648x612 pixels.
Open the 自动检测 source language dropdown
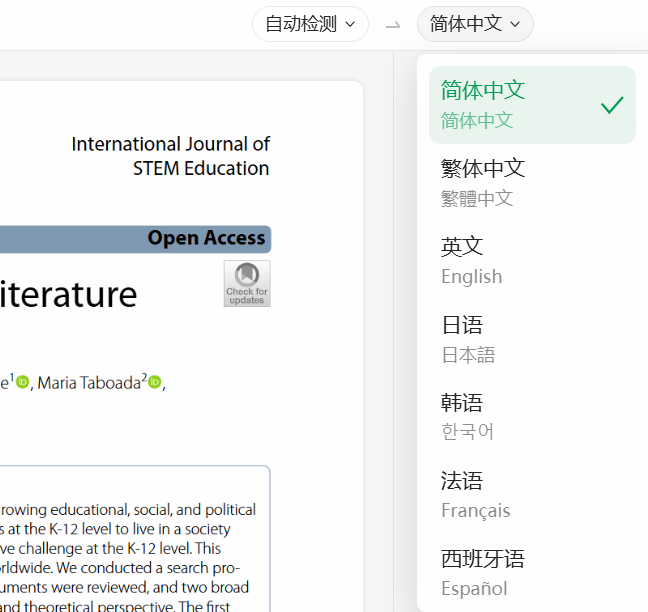(x=310, y=24)
